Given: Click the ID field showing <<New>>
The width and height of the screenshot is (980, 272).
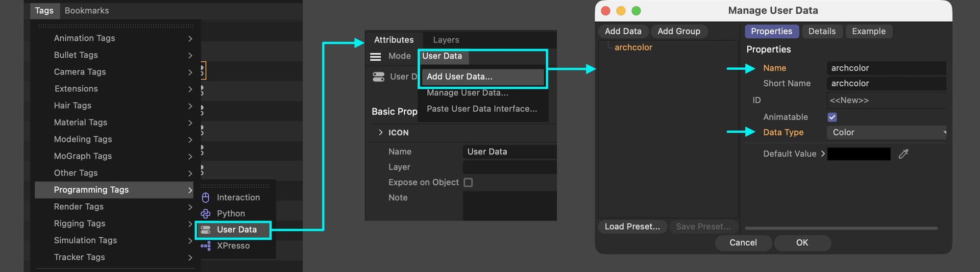Looking at the screenshot, I should 886,100.
